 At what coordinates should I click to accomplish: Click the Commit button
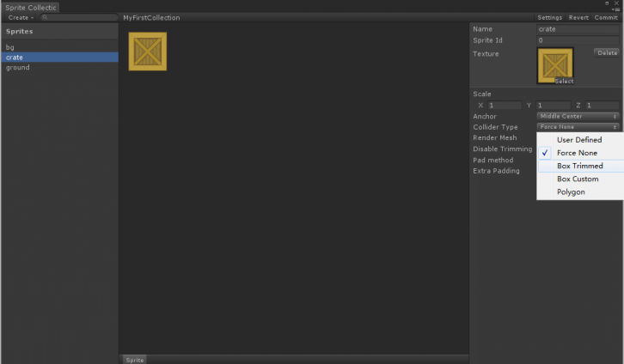click(606, 17)
